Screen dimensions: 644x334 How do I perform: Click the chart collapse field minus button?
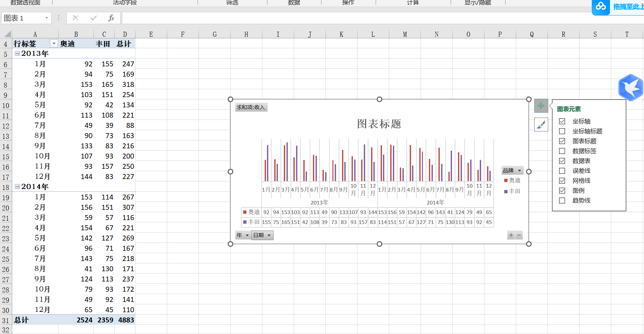519,235
